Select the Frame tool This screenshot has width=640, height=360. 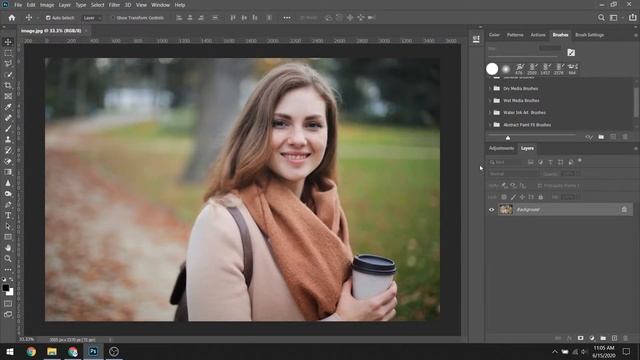(8, 96)
